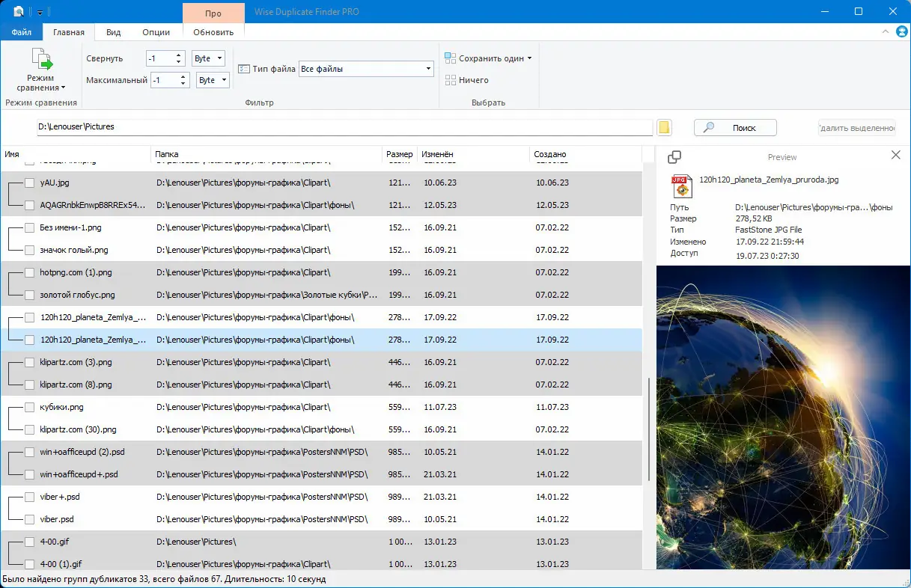911x588 pixels.
Task: Open the Режим сравнения comparison mode button
Action: 41,70
